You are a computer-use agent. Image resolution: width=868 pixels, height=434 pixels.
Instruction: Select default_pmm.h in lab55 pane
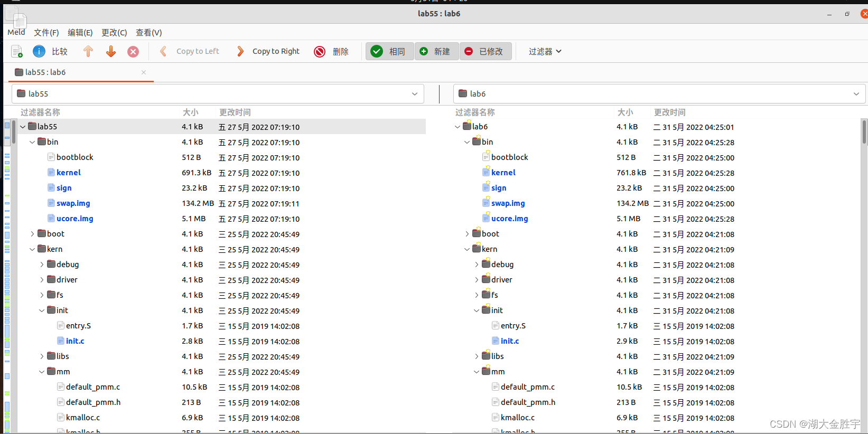[x=93, y=402]
